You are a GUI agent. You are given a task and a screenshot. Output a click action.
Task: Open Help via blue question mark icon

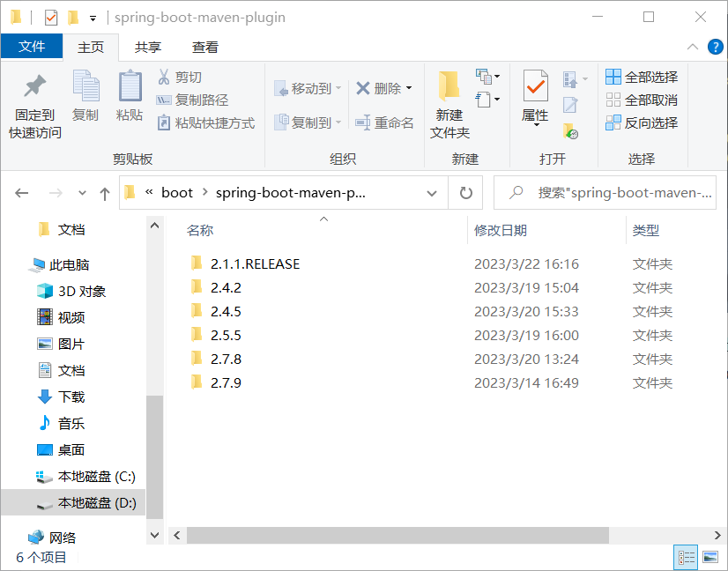715,47
